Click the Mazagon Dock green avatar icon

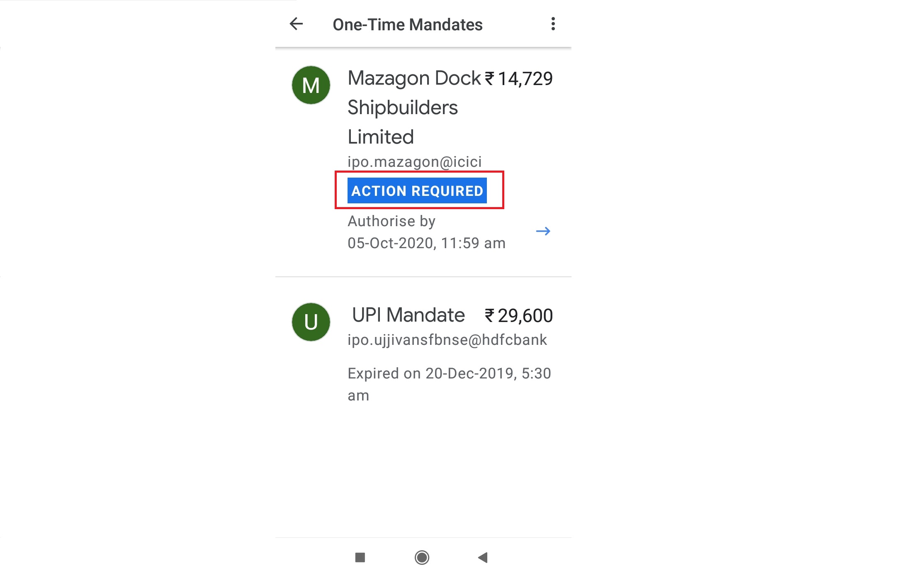tap(311, 85)
